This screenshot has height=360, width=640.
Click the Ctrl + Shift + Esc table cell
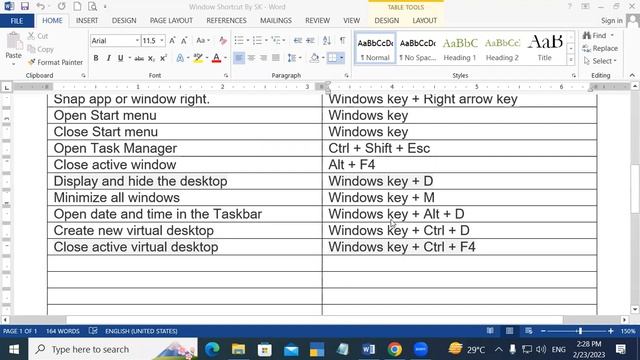point(459,148)
